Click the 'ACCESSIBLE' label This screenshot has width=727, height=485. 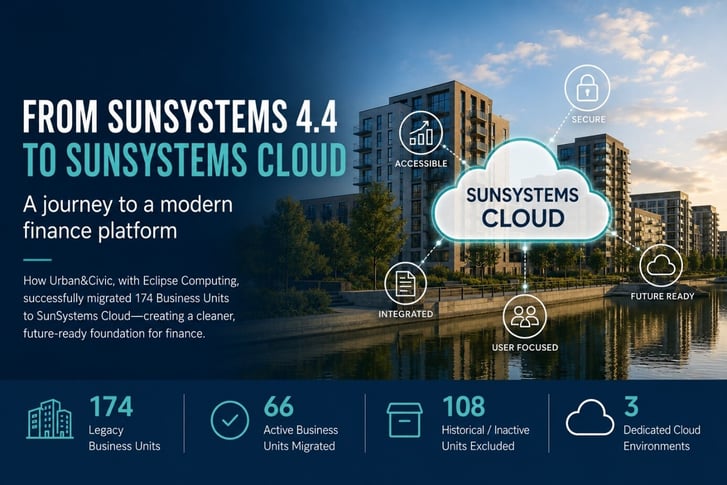(x=421, y=164)
